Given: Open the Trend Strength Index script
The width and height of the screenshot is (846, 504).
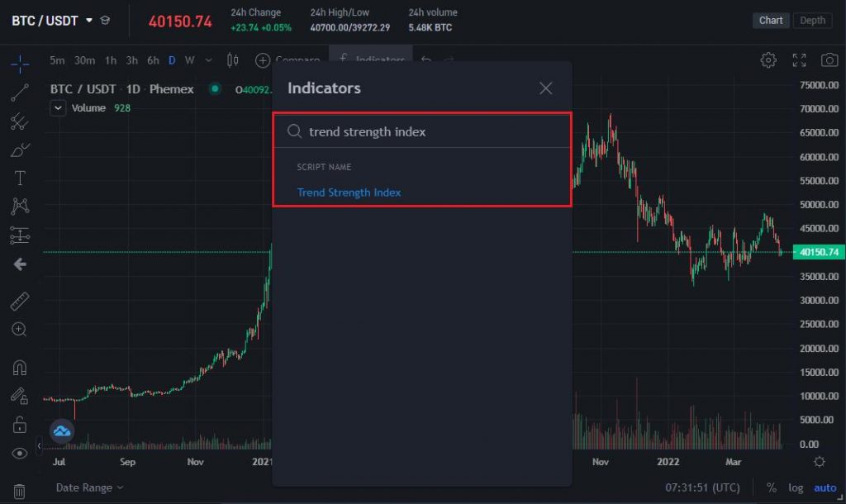Looking at the screenshot, I should [349, 192].
